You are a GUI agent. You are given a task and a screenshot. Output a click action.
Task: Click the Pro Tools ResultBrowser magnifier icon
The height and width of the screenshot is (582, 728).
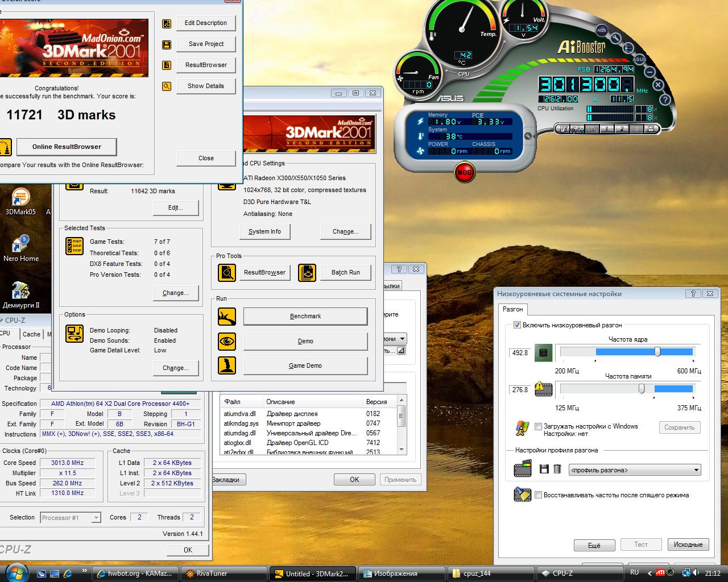pyautogui.click(x=227, y=273)
